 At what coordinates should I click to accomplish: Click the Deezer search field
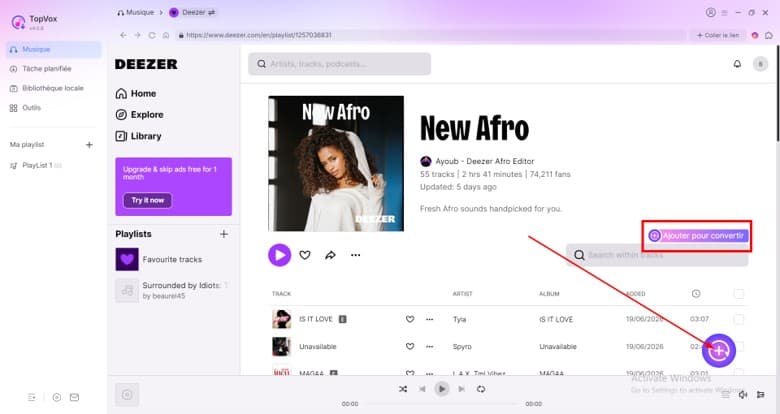click(339, 64)
